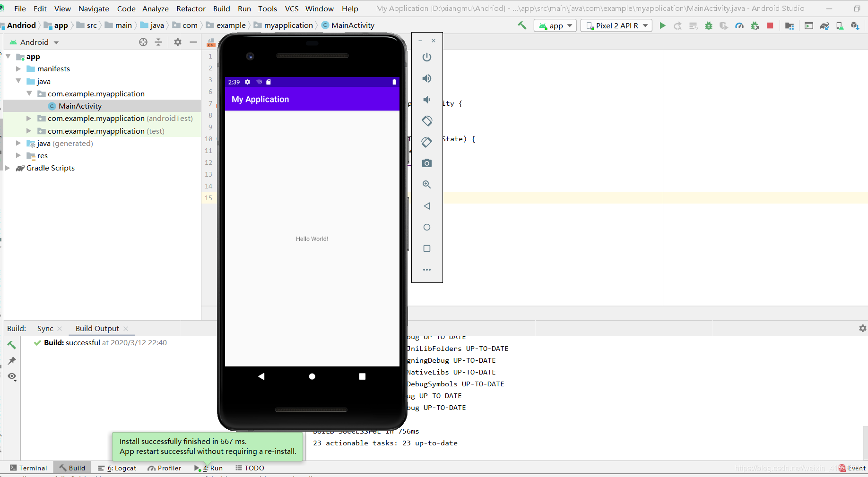Open the Profile app speedometer icon
The image size is (868, 477).
tap(739, 26)
